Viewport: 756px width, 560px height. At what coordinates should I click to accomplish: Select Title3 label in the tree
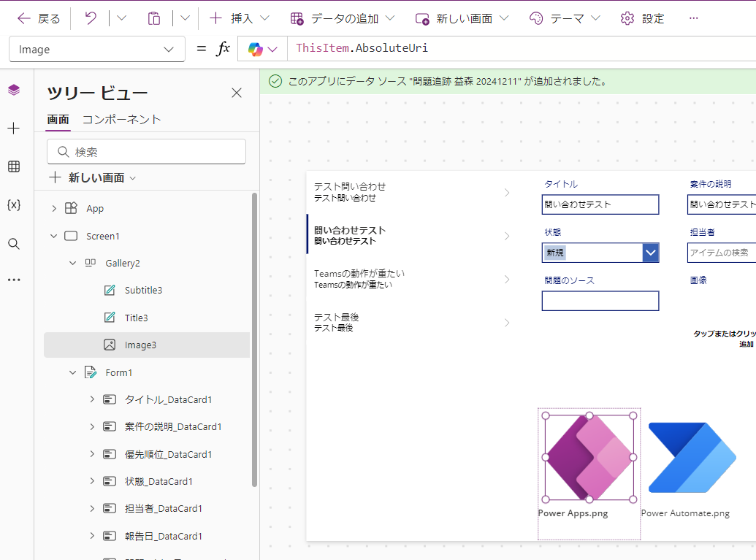[136, 318]
